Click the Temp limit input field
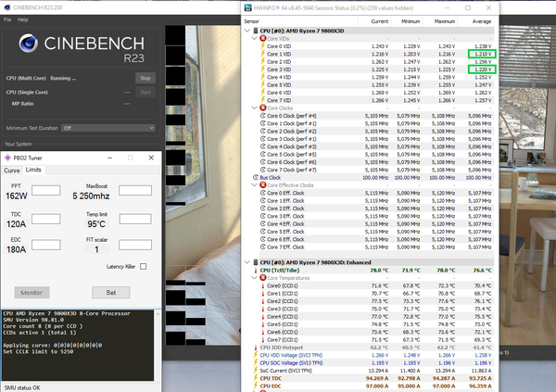The image size is (556, 392). 135,219
